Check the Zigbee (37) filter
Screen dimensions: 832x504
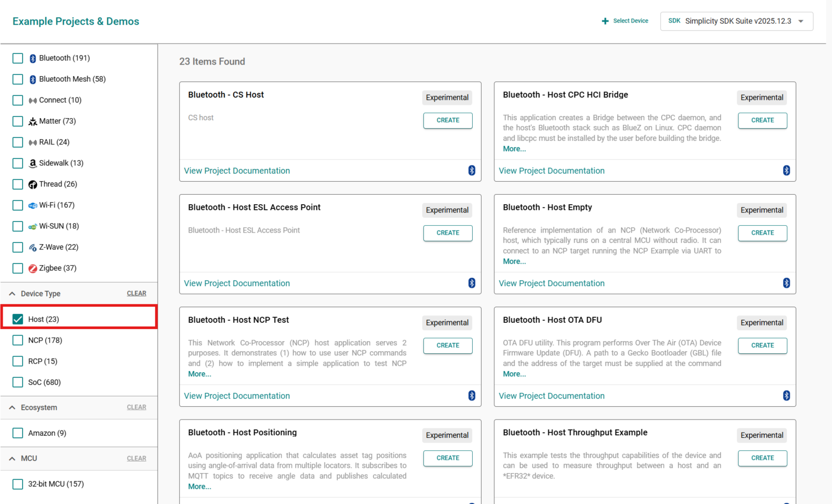pos(18,268)
